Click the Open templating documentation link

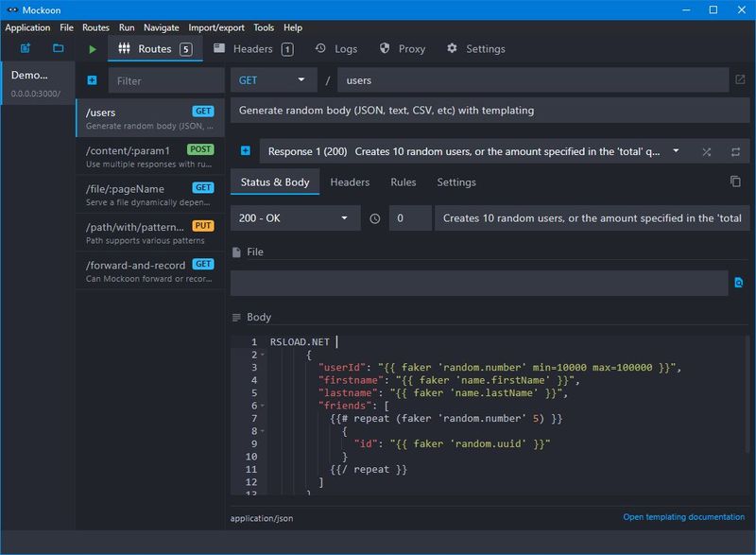[x=683, y=517]
